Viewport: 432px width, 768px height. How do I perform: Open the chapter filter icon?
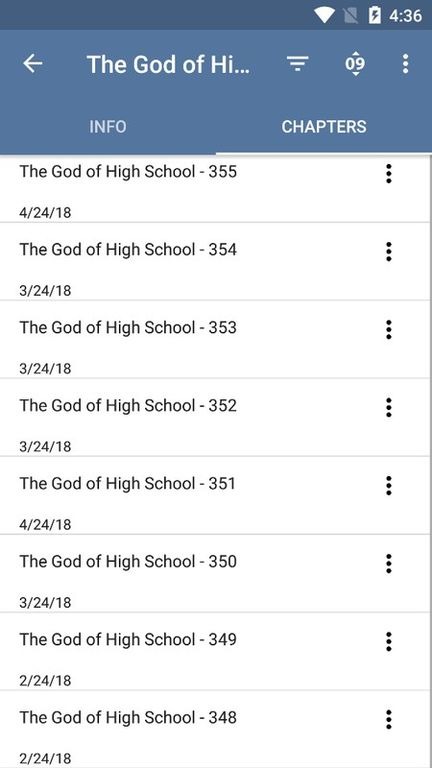click(297, 64)
